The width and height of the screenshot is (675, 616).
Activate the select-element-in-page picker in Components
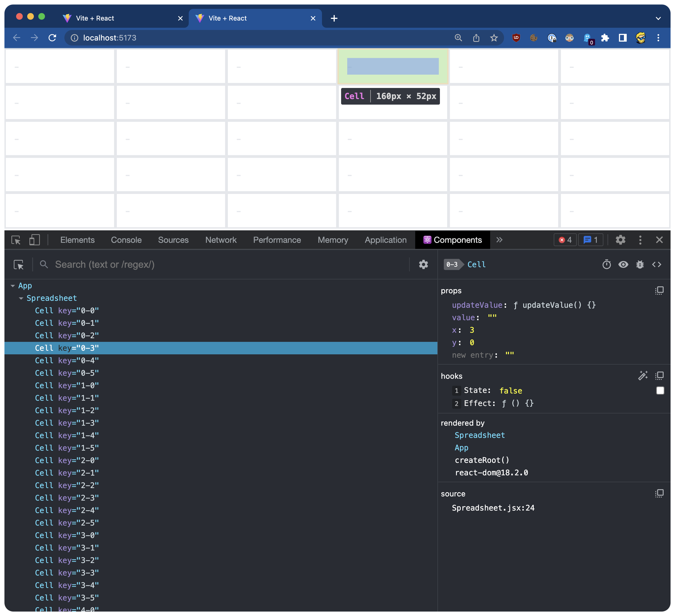[19, 264]
